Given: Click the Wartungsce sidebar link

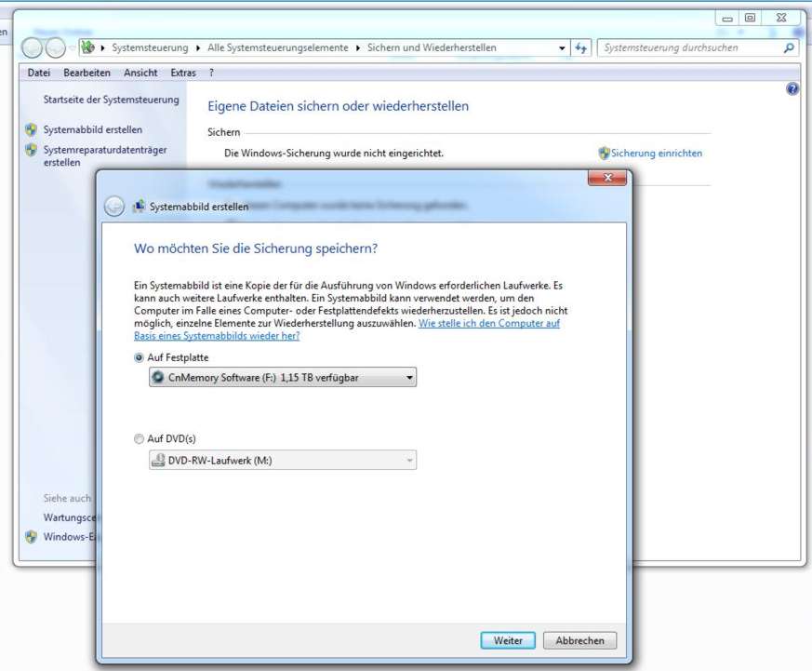Looking at the screenshot, I should [x=70, y=517].
